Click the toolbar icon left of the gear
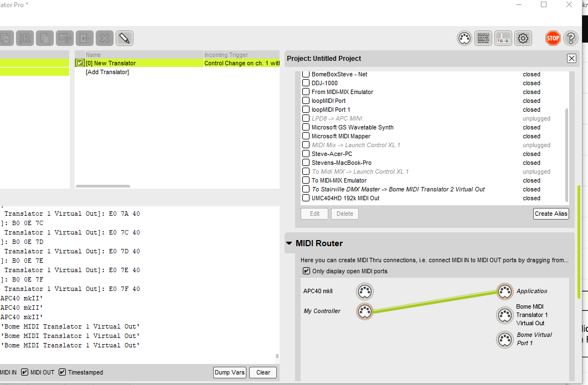The width and height of the screenshot is (588, 385). click(503, 38)
